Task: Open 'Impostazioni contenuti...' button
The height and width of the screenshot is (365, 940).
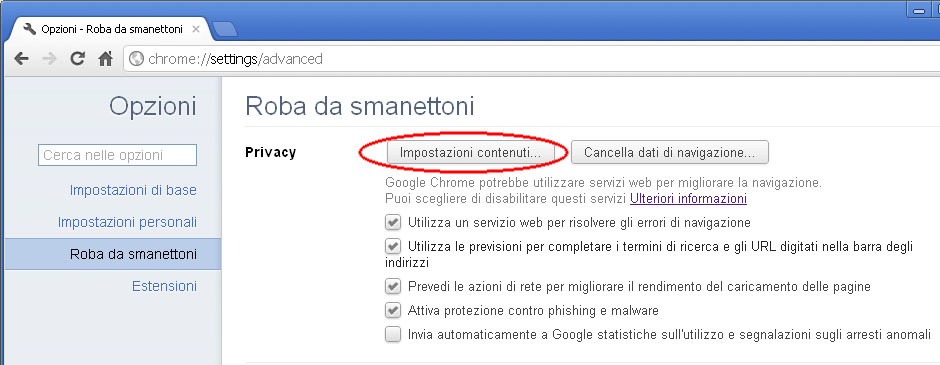Action: click(470, 152)
